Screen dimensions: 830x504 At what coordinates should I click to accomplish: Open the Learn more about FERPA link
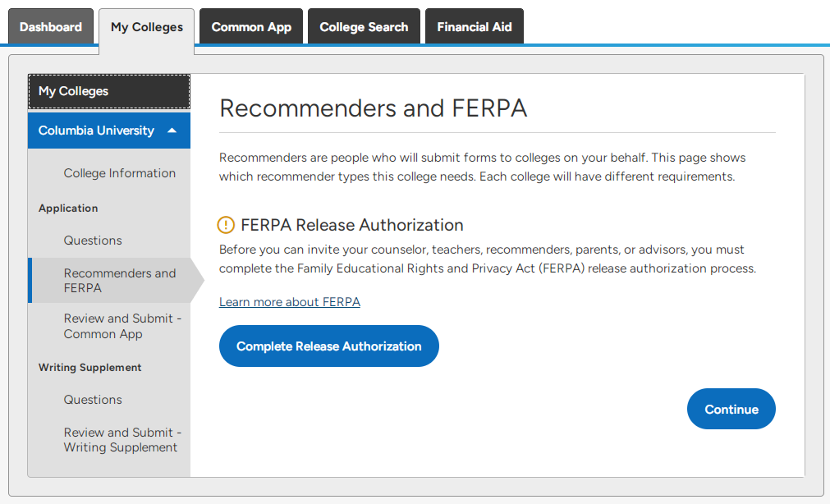(x=290, y=302)
